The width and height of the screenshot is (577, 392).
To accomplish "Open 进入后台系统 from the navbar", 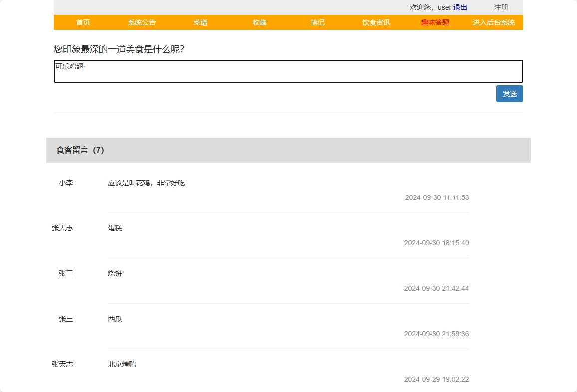I will pyautogui.click(x=493, y=22).
